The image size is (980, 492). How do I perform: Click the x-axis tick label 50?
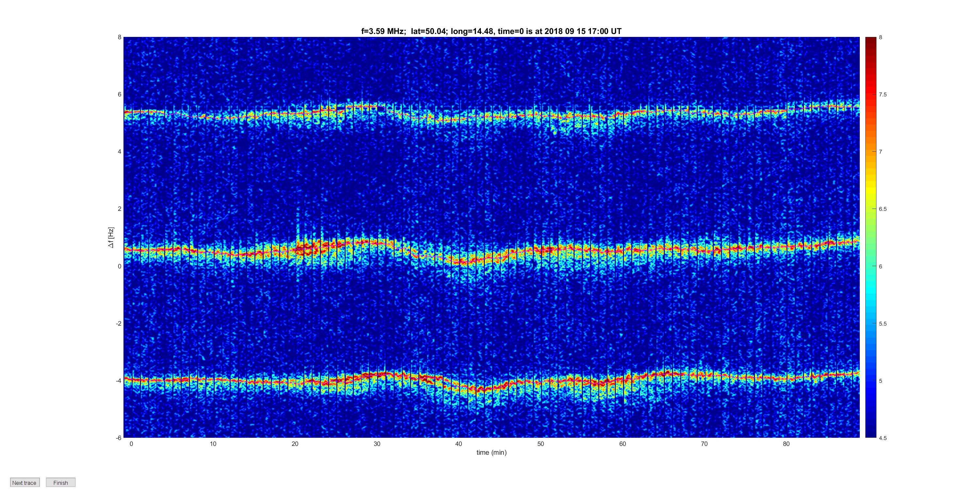point(541,444)
